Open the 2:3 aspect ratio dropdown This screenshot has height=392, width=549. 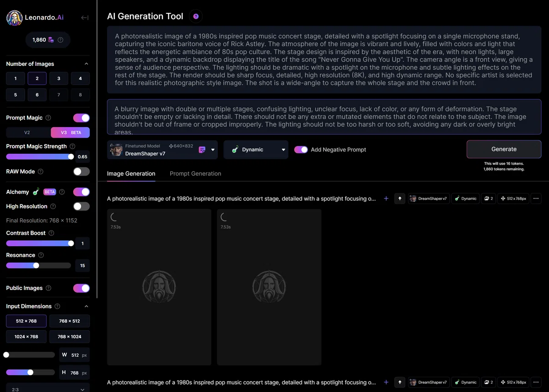(48, 388)
